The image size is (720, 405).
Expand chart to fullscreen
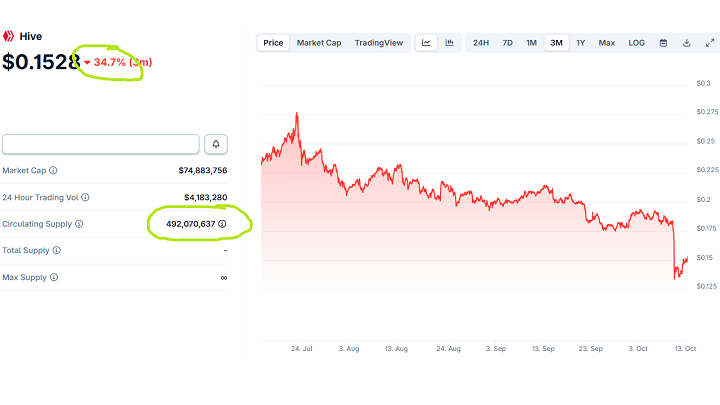point(710,43)
